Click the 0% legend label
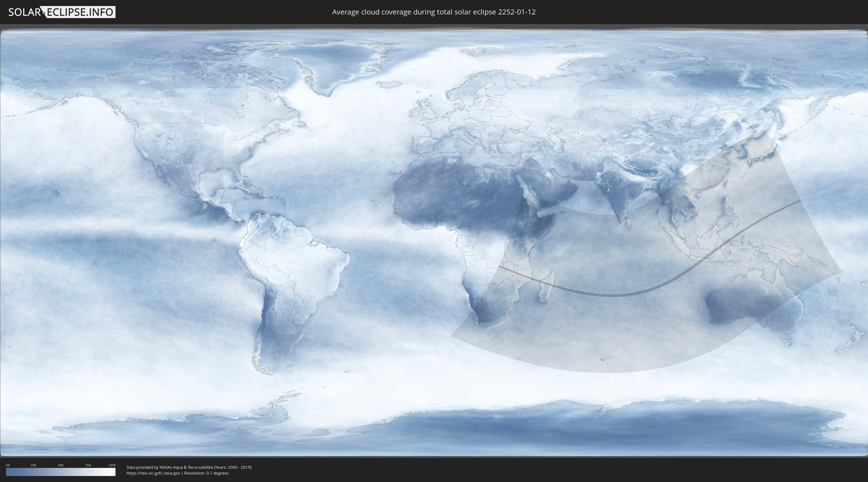 [x=8, y=465]
